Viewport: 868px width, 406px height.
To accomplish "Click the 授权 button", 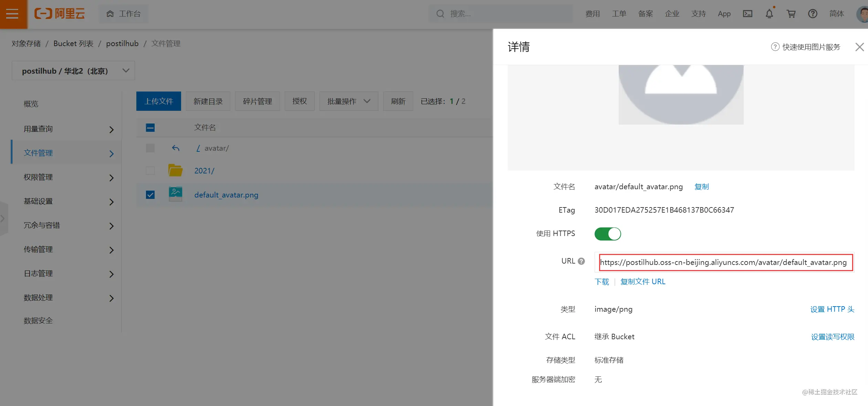I will coord(300,101).
